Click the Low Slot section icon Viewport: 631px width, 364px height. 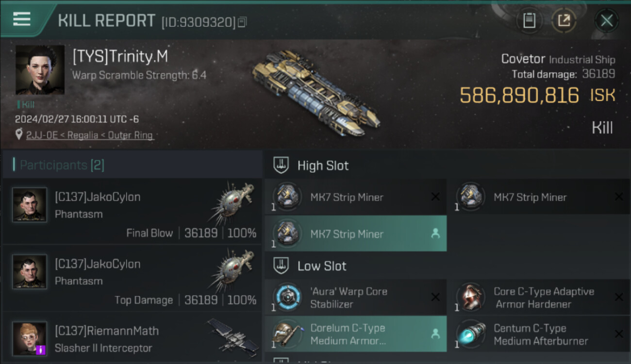coord(281,265)
